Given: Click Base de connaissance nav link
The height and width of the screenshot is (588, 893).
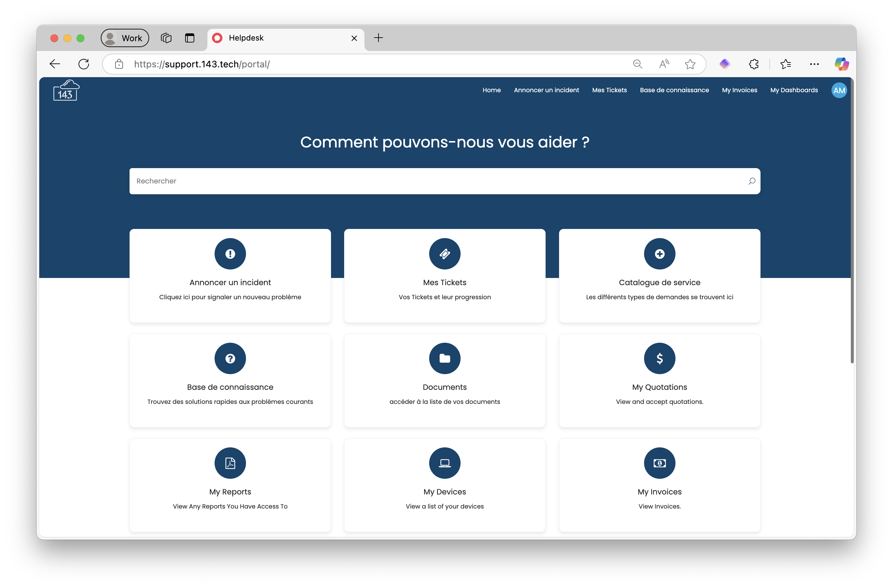Looking at the screenshot, I should (674, 90).
